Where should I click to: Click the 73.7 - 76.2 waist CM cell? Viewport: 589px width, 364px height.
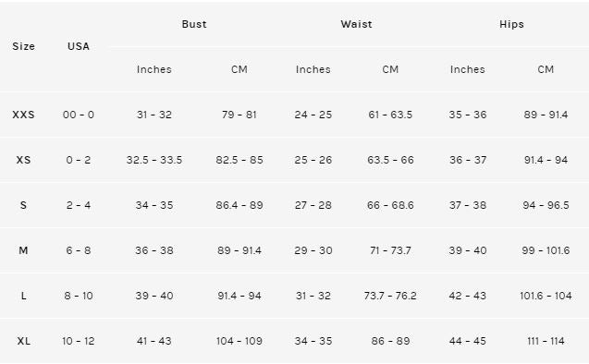point(390,296)
